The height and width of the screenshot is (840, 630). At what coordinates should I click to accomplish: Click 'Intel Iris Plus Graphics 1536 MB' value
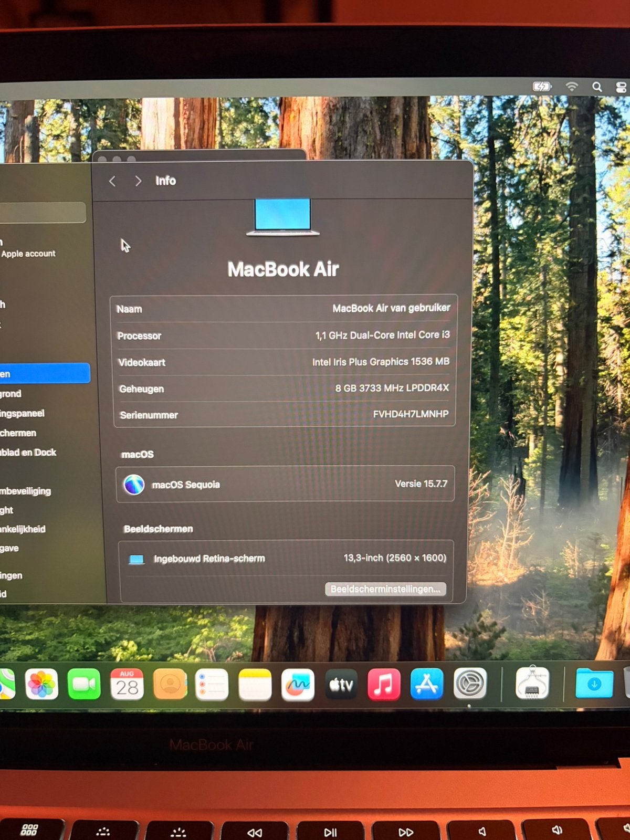pyautogui.click(x=381, y=362)
